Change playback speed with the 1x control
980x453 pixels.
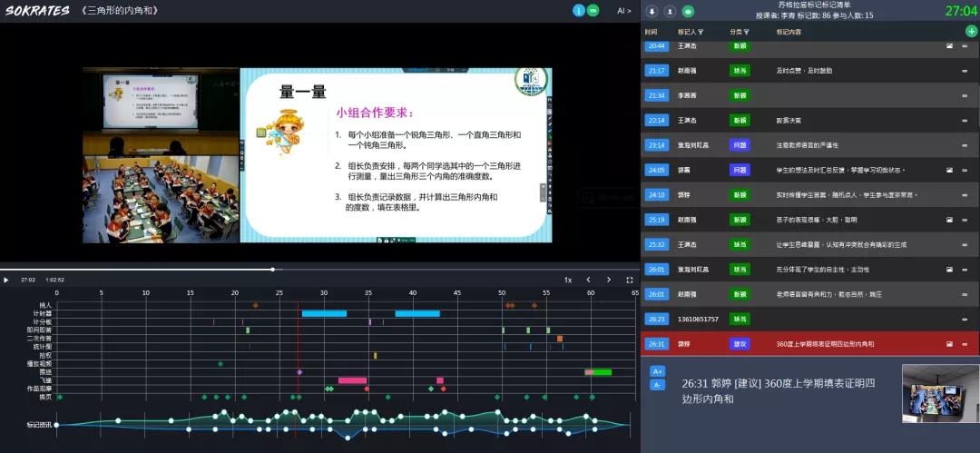pos(568,280)
